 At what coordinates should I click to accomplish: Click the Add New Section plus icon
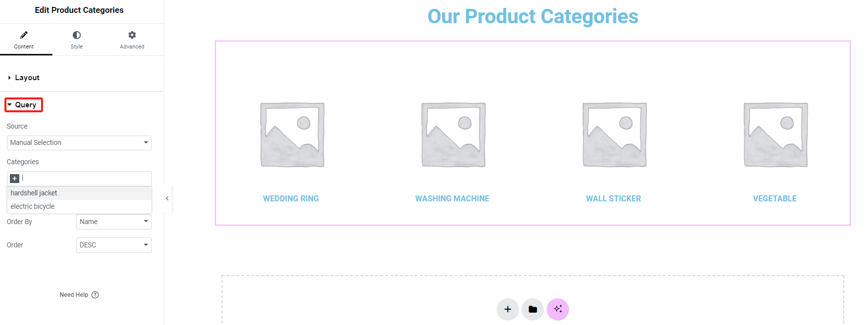click(x=507, y=309)
